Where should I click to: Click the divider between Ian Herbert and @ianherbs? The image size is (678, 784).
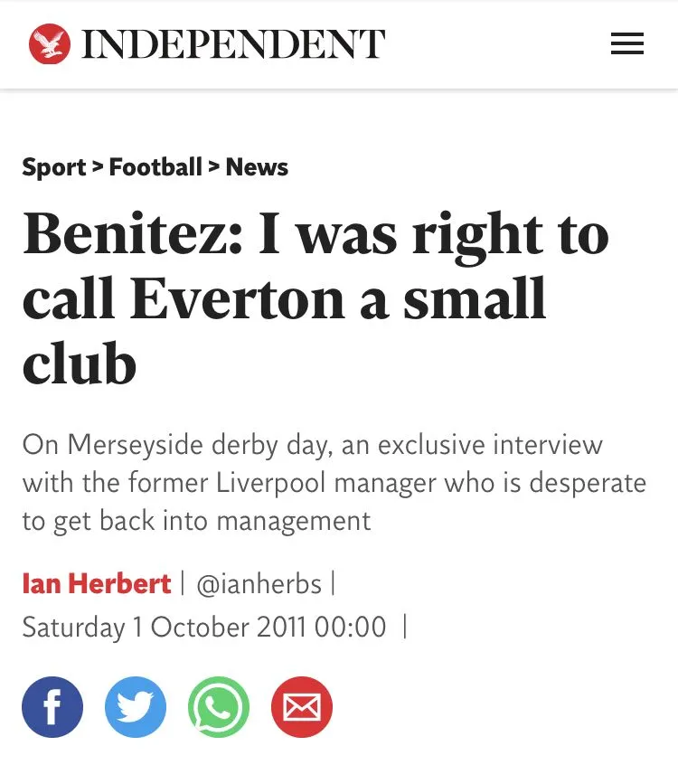pos(184,583)
